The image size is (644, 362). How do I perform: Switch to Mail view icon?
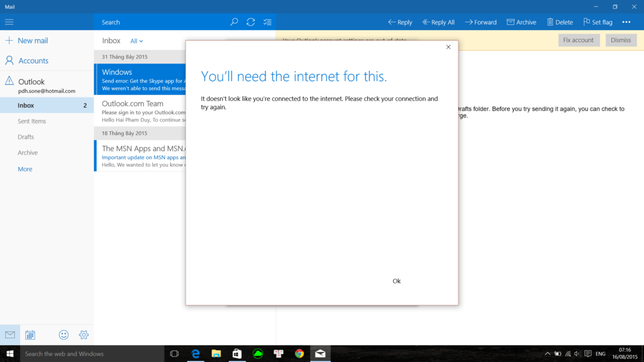click(10, 335)
